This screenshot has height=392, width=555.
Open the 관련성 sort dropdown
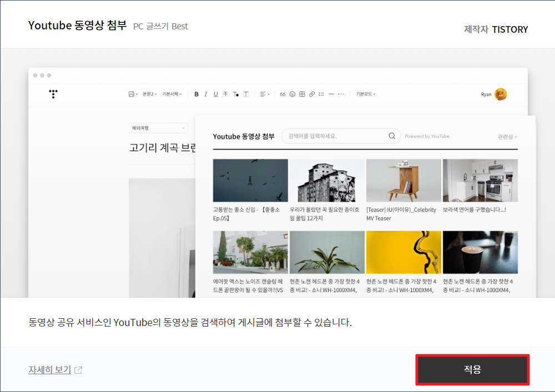point(507,137)
